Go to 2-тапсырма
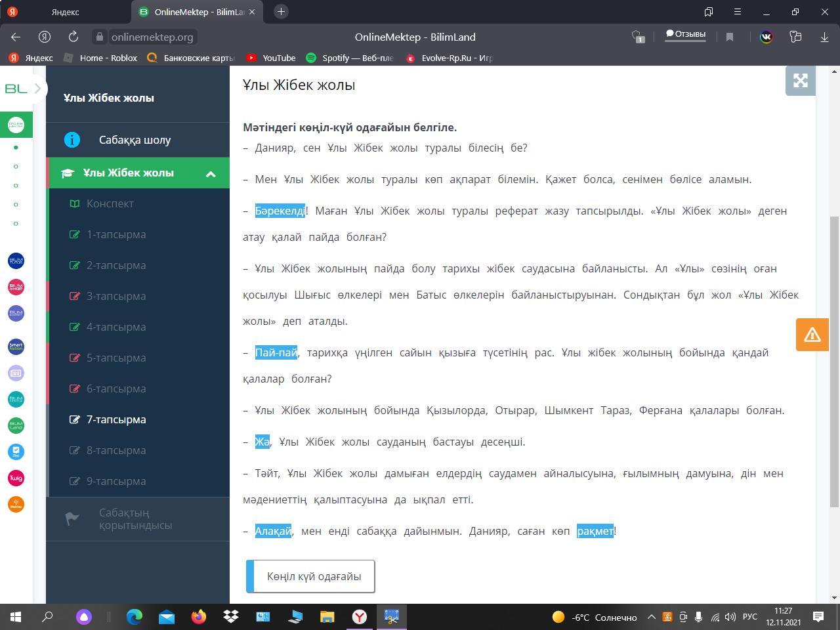 pyautogui.click(x=116, y=265)
